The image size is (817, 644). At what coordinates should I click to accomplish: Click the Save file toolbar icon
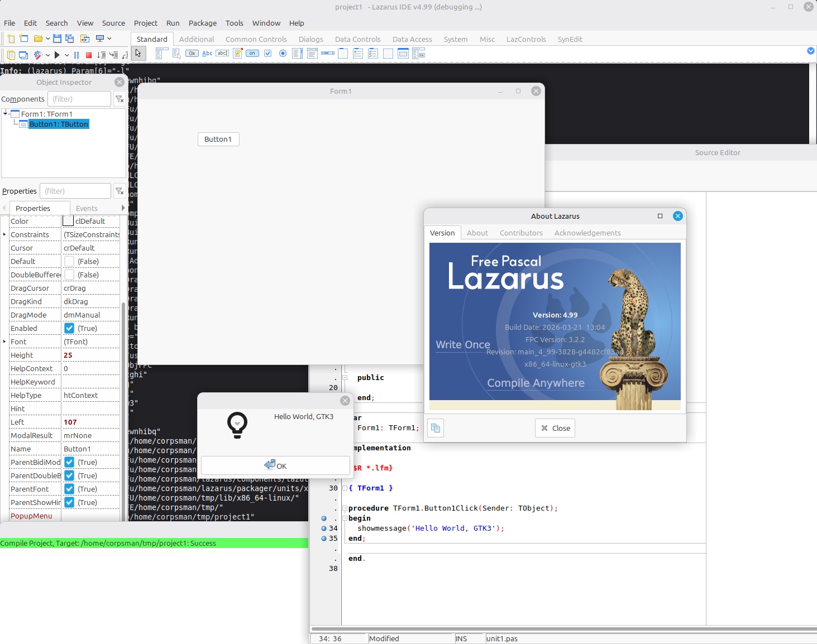57,39
